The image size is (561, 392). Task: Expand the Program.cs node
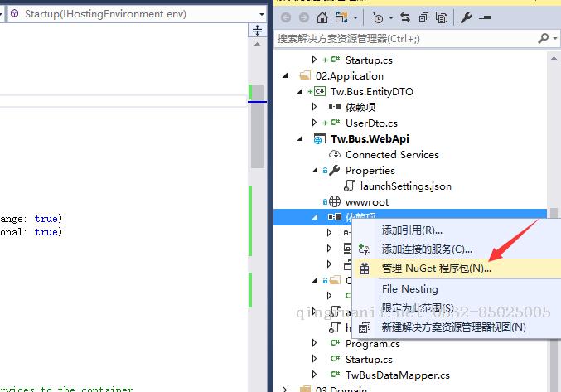tap(314, 342)
